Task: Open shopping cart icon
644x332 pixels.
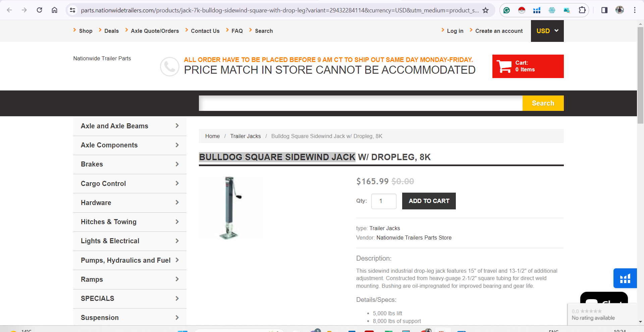Action: (x=504, y=66)
